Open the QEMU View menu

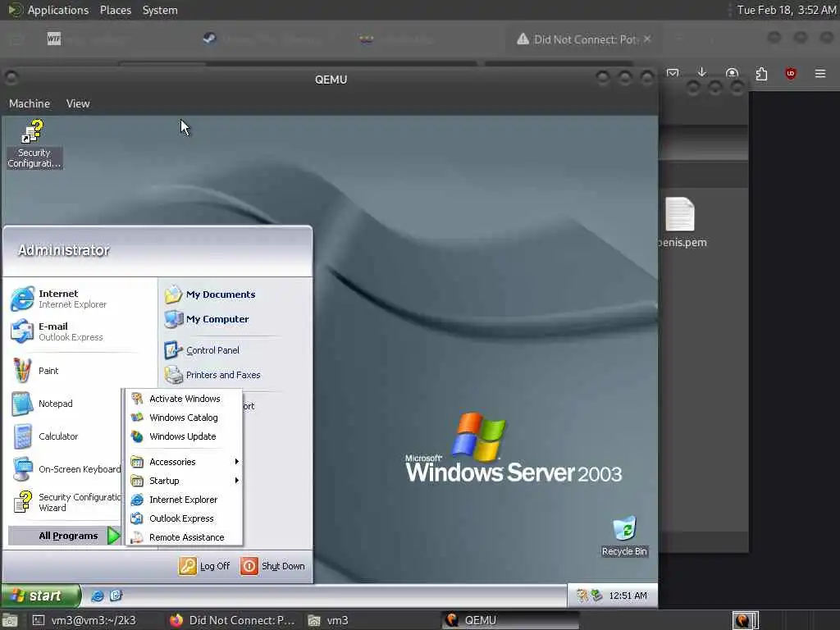tap(78, 103)
